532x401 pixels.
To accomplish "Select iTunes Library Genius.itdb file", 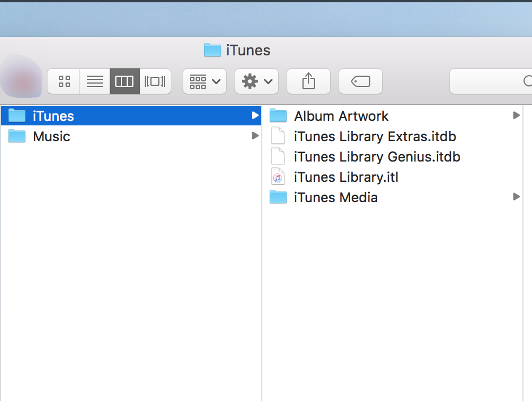I will click(393, 156).
